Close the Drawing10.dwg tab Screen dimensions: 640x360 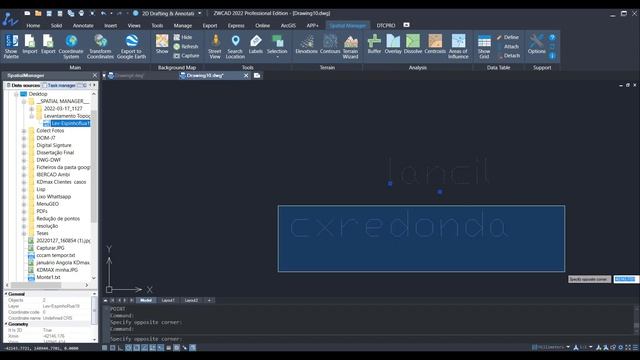tap(246, 76)
